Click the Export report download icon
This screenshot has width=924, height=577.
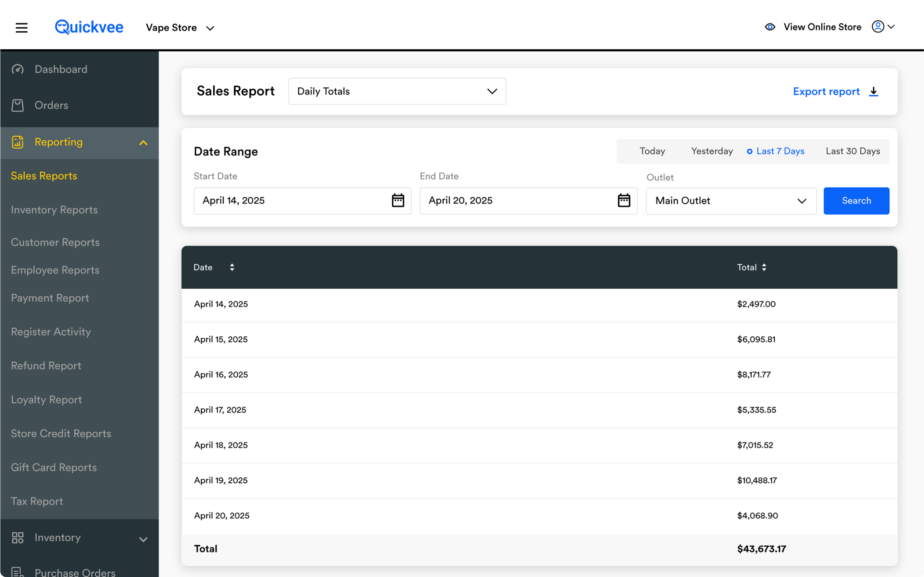873,92
